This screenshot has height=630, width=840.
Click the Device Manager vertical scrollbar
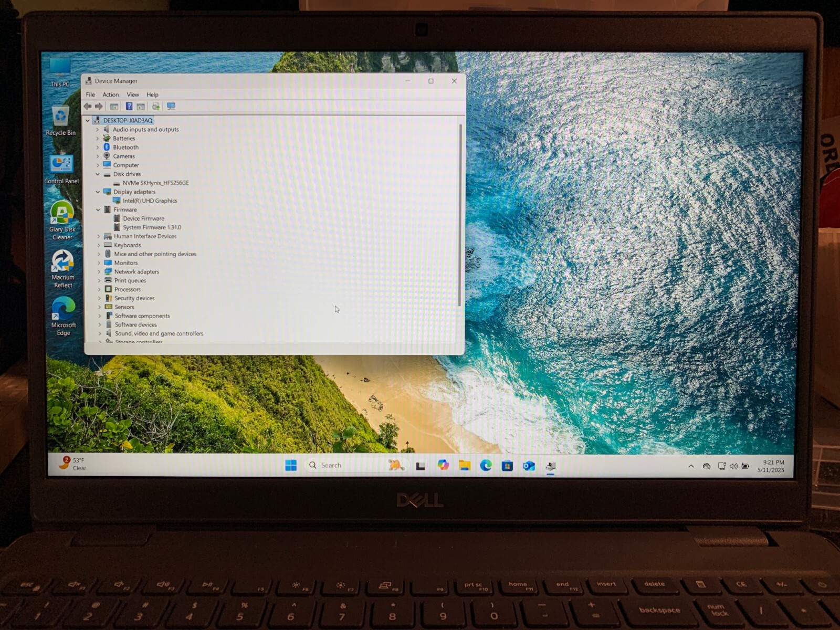click(460, 215)
